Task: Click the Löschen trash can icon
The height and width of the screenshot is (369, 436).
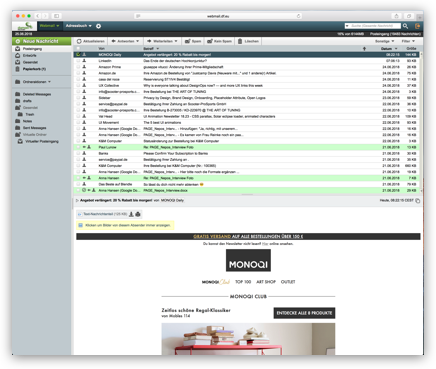Action: [240, 41]
